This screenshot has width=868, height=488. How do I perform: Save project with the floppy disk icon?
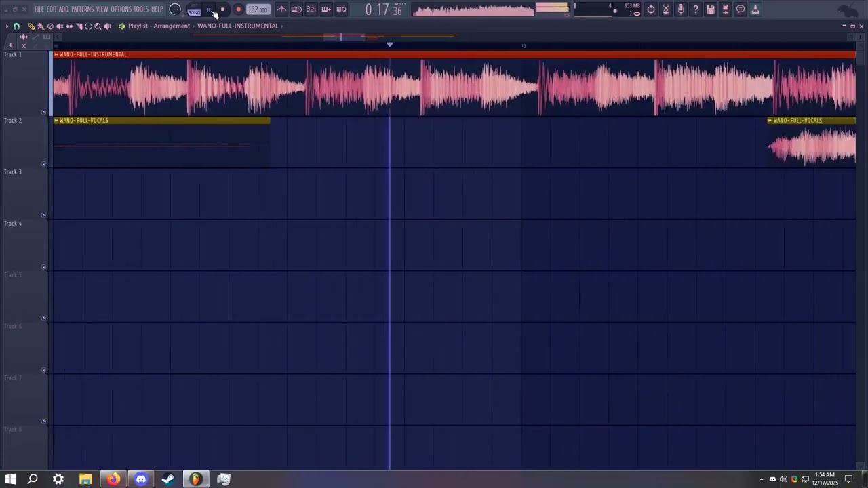(711, 9)
